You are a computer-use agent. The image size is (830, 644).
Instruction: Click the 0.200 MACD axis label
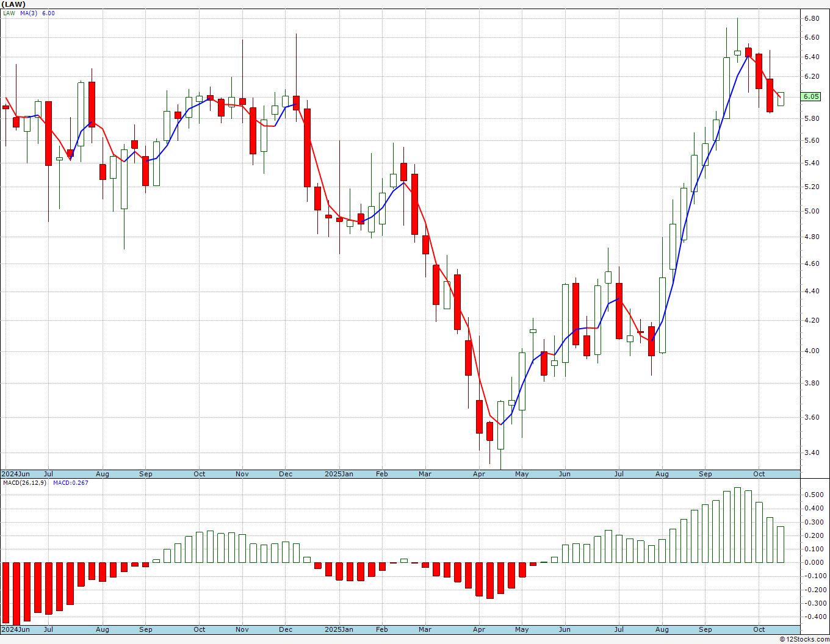click(x=813, y=535)
